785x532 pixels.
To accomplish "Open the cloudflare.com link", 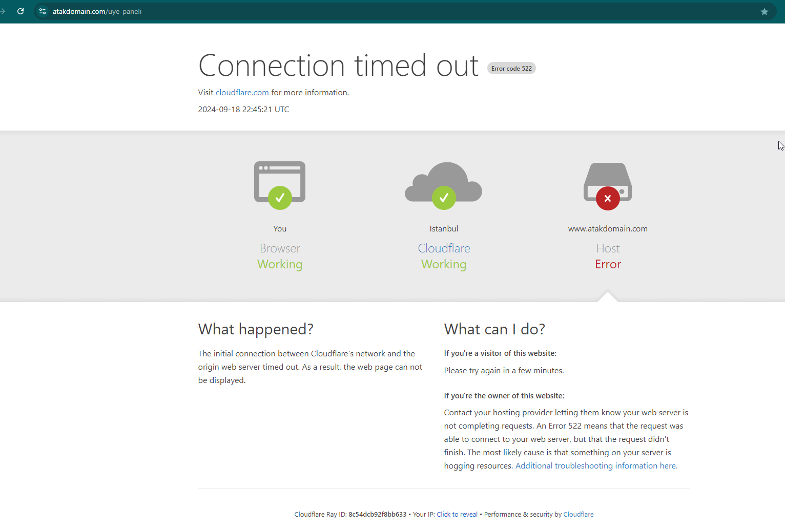I will pos(242,93).
